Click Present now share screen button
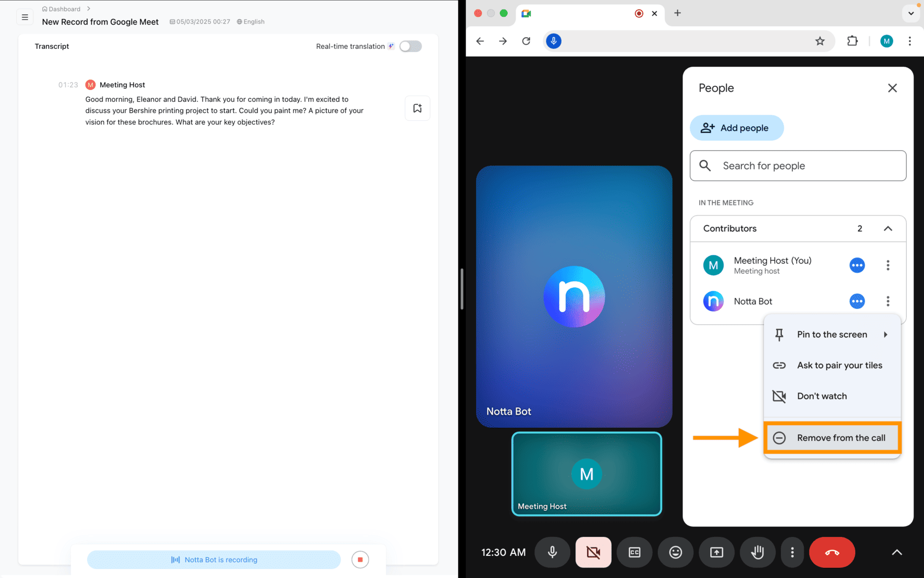Screen dimensions: 924x578 point(716,552)
